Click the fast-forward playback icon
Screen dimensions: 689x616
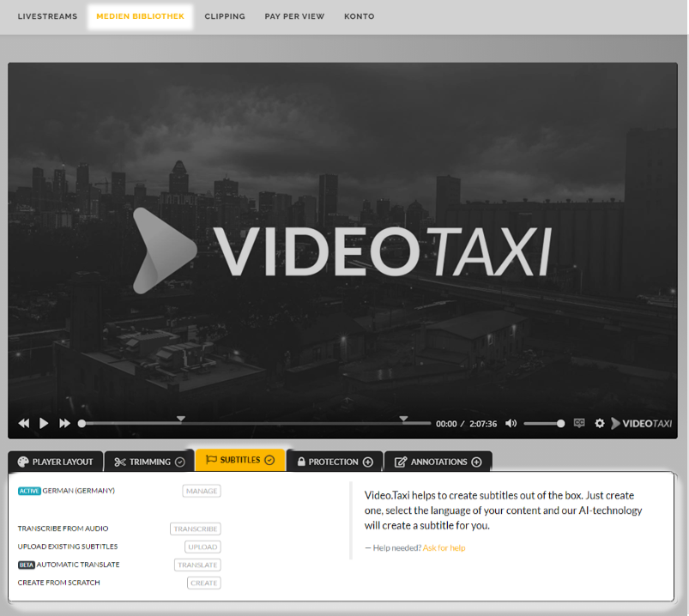coord(64,423)
